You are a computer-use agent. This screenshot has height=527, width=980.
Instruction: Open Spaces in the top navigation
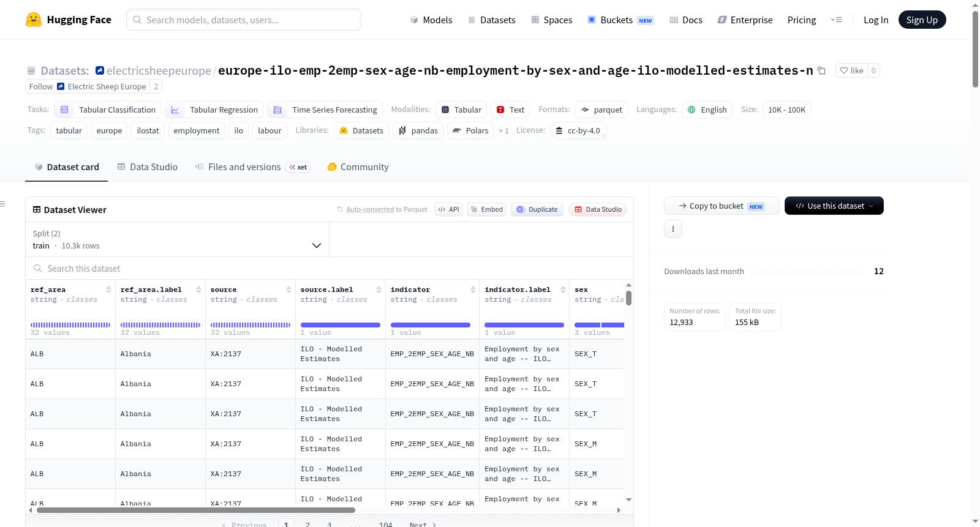pyautogui.click(x=551, y=20)
